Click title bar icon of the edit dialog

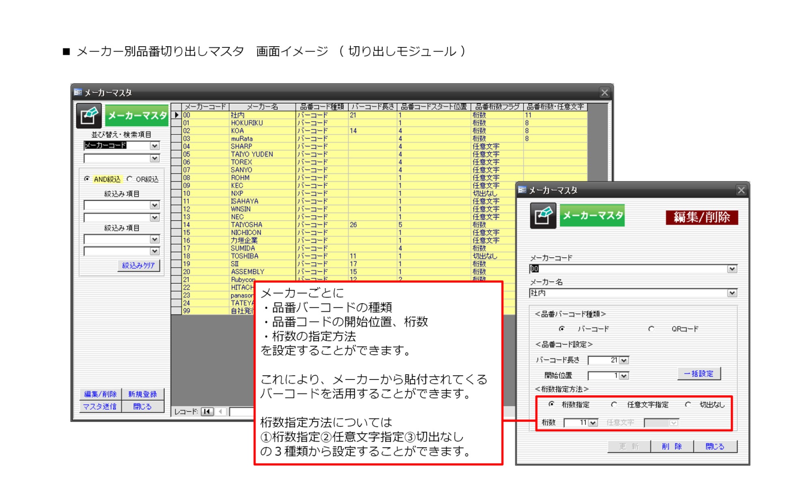click(x=523, y=190)
